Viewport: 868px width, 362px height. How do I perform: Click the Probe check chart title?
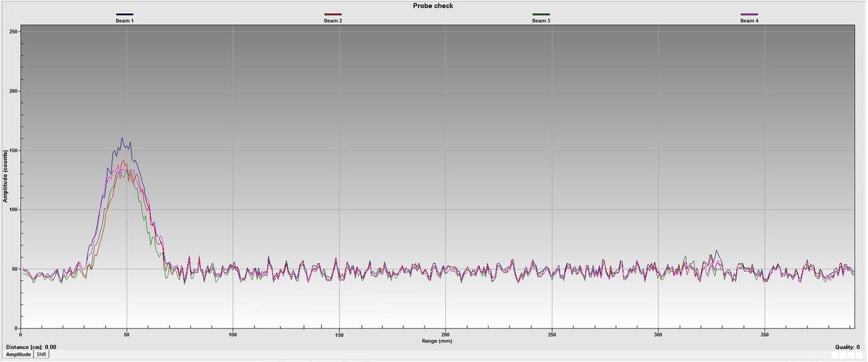point(433,6)
